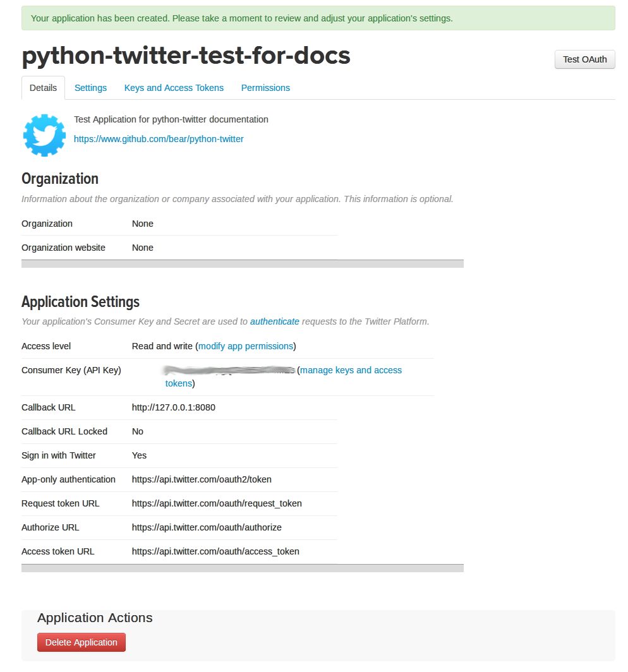Follow the authenticate link
The height and width of the screenshot is (672, 628).
coord(274,321)
